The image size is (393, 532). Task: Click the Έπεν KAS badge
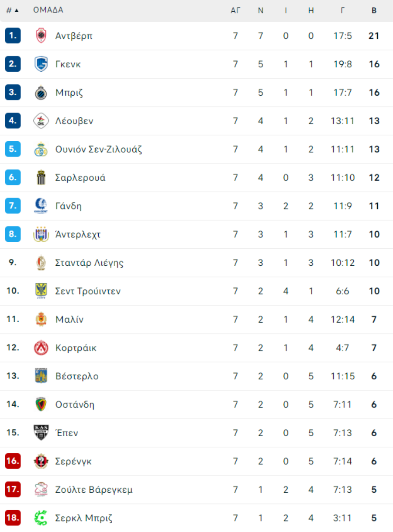pyautogui.click(x=41, y=433)
